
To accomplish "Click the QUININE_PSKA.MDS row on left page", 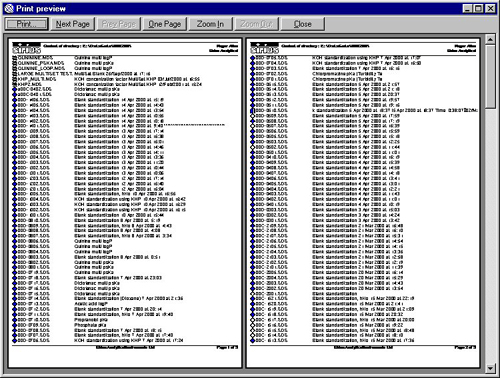I will pos(63,63).
